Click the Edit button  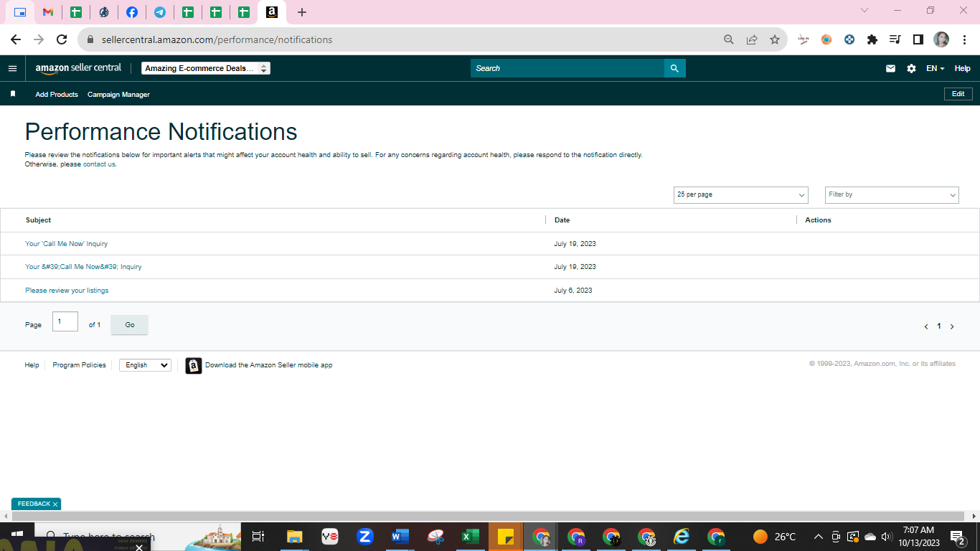(958, 94)
